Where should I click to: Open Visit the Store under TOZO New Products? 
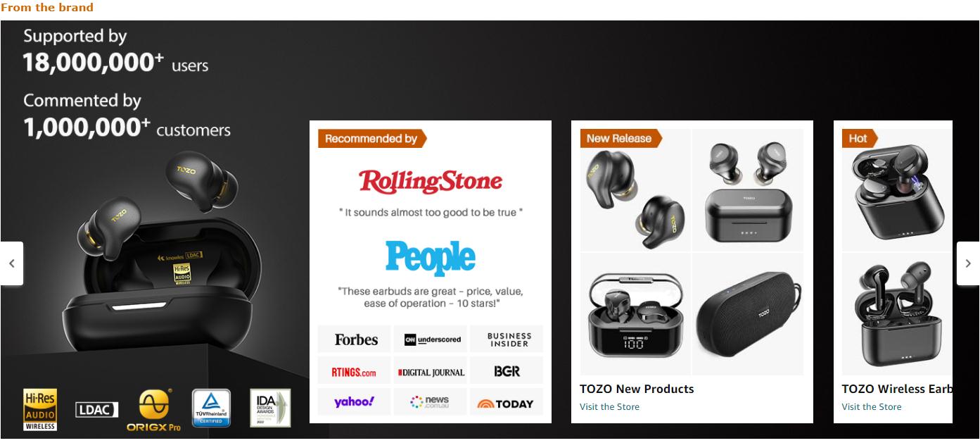click(x=609, y=406)
